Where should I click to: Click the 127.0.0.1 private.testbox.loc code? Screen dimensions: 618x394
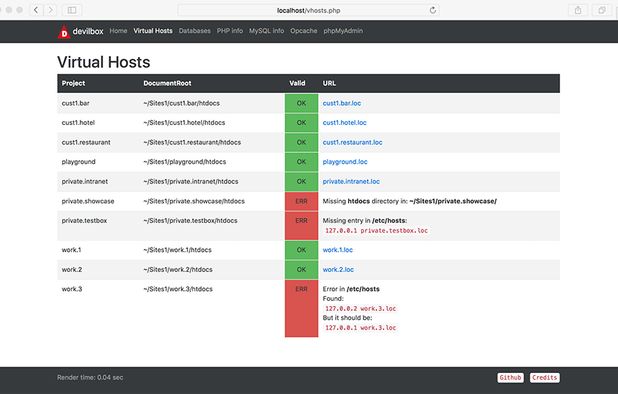point(376,231)
